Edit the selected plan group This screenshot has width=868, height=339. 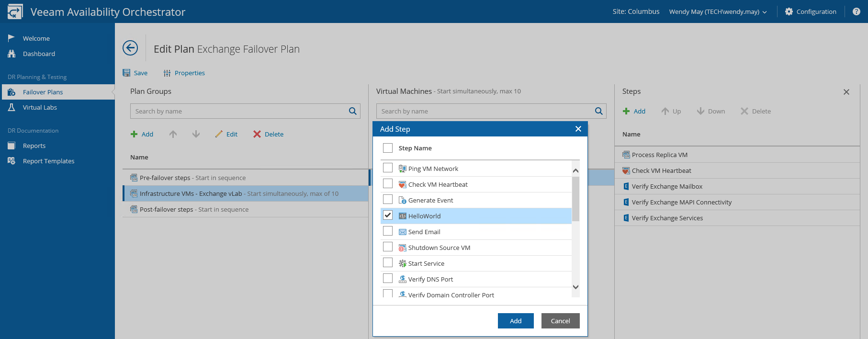click(x=226, y=134)
